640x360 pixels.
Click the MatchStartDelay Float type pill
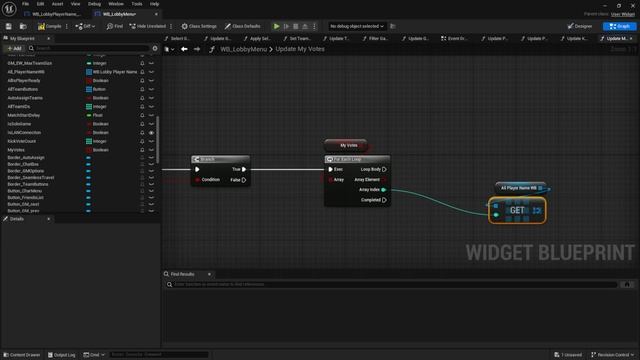(95, 115)
